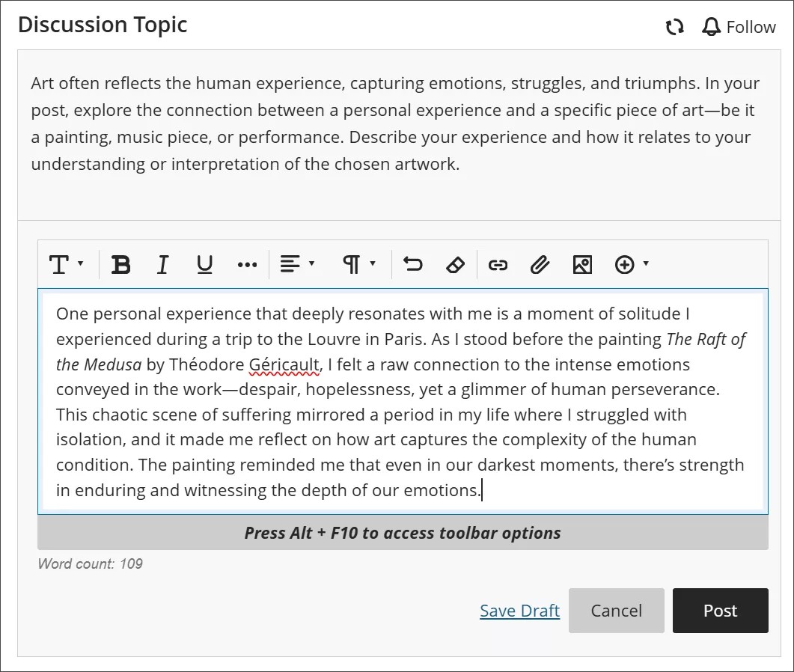
Task: Cancel the discussion reply
Action: [x=616, y=611]
